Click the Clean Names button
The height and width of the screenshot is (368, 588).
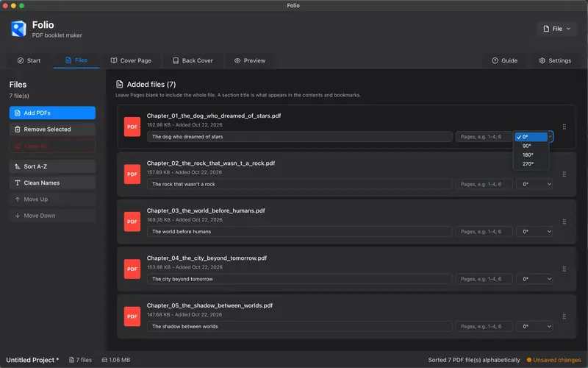(x=52, y=183)
